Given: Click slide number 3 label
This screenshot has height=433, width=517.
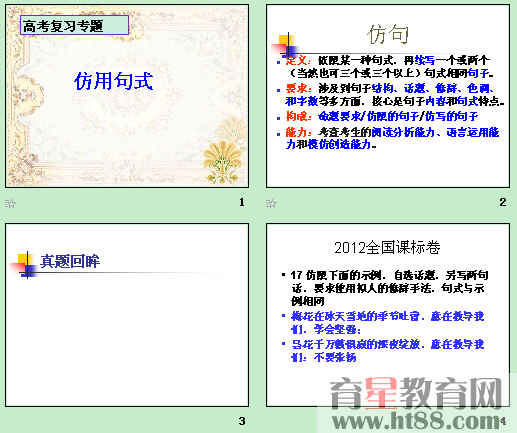Looking at the screenshot, I should [242, 421].
